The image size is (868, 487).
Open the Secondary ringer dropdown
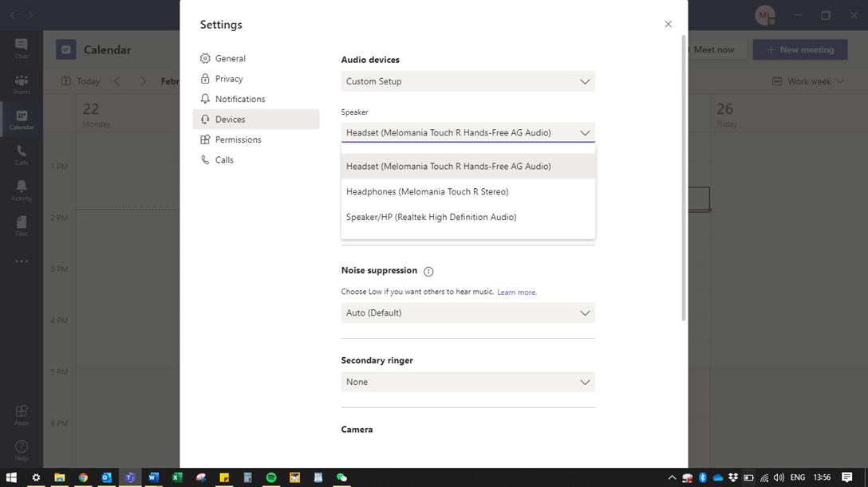click(468, 383)
